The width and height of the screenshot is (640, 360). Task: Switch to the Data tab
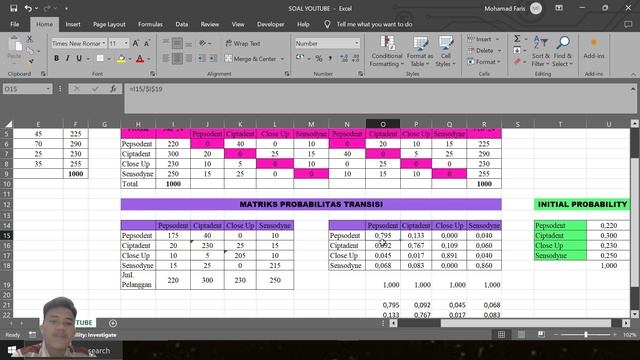(x=182, y=24)
